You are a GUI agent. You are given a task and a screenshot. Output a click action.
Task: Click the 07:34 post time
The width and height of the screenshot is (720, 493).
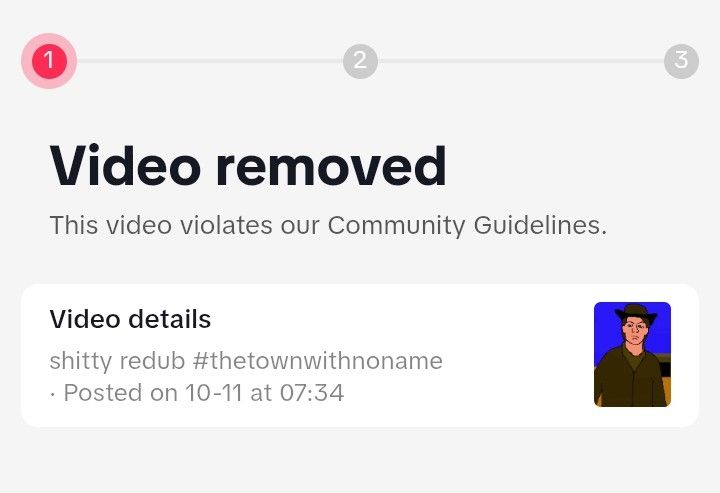pos(312,393)
